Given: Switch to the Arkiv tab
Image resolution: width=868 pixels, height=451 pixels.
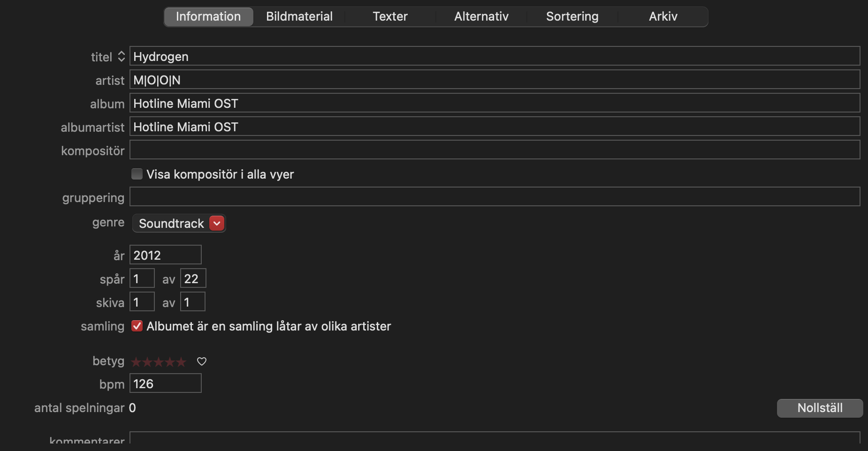Looking at the screenshot, I should pos(663,16).
